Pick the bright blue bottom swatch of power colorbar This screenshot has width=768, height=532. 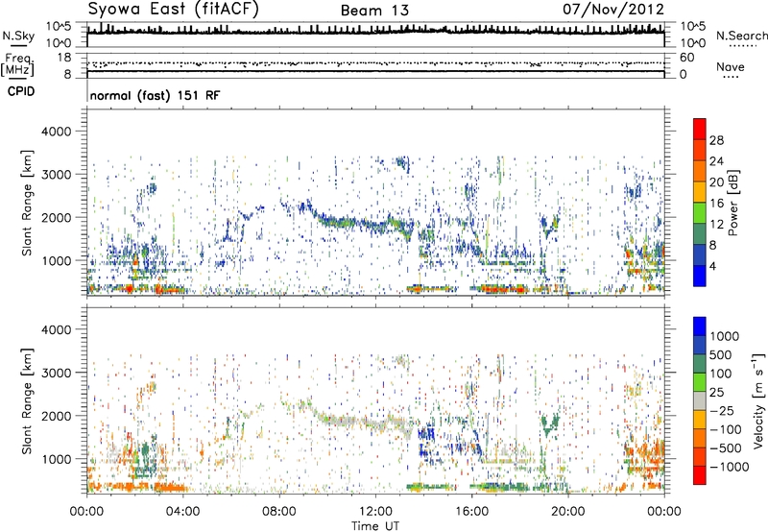[x=700, y=276]
